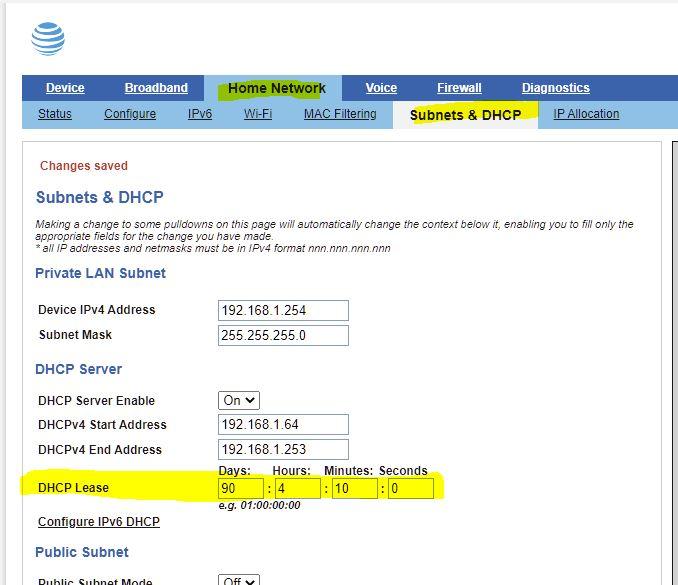This screenshot has width=678, height=585.
Task: Expand the Public Subnet Mode dropdown
Action: 239,581
